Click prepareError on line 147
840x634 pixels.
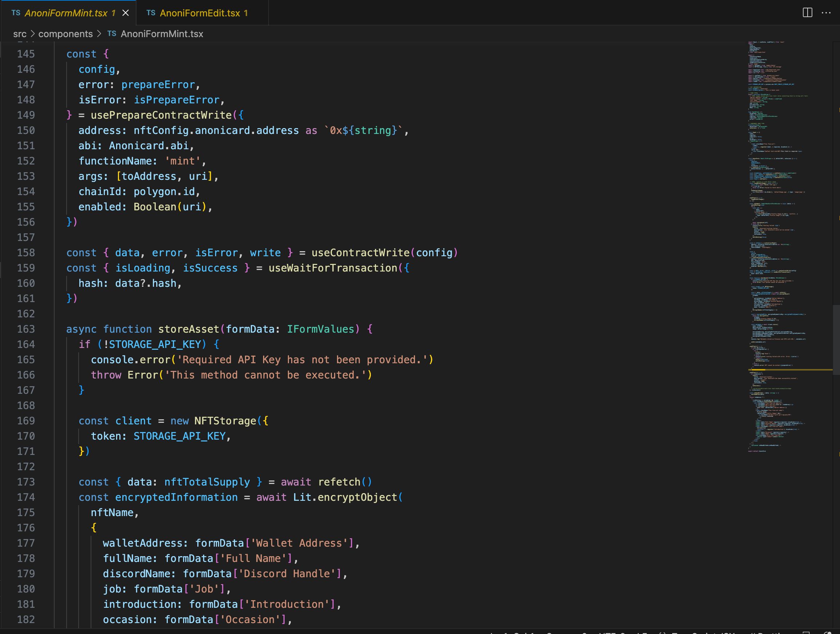point(158,85)
